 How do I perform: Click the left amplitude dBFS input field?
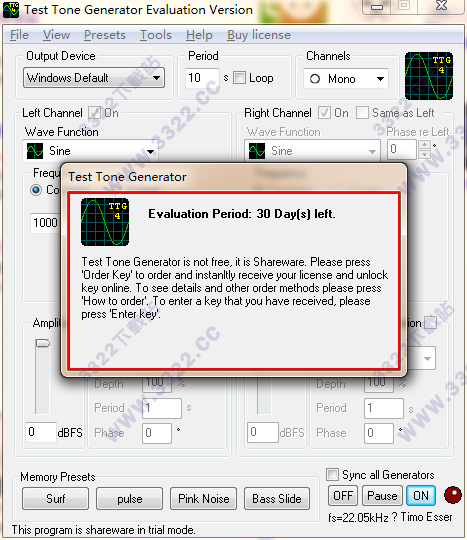(41, 432)
